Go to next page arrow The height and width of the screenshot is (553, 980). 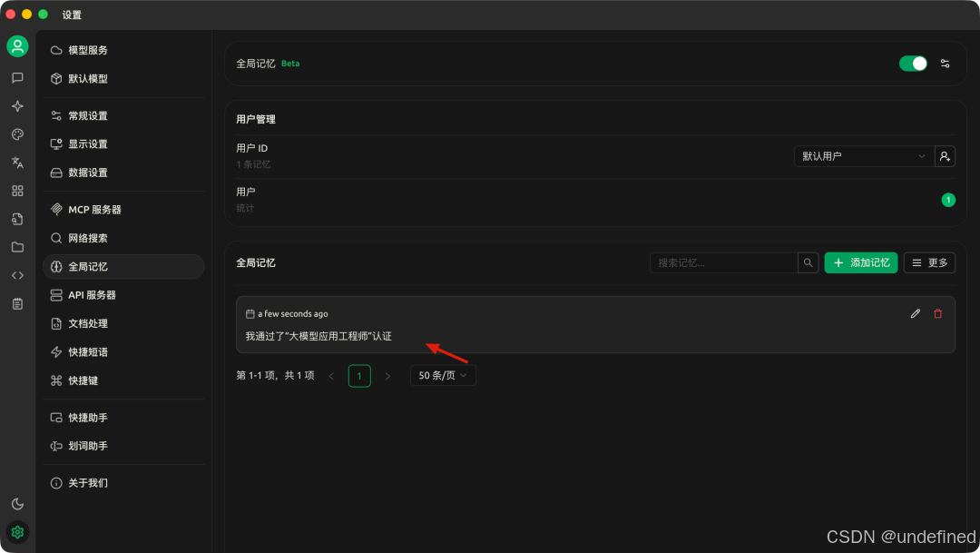[x=387, y=376]
